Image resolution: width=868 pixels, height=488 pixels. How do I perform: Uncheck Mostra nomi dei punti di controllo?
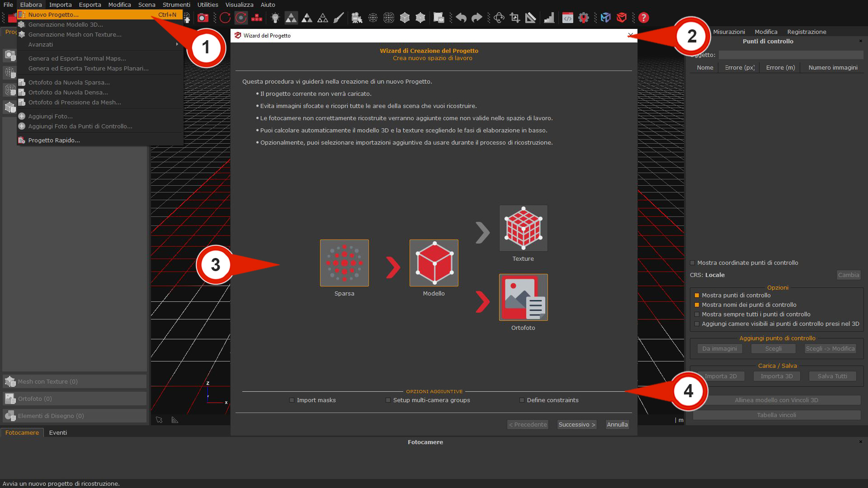tap(697, 305)
